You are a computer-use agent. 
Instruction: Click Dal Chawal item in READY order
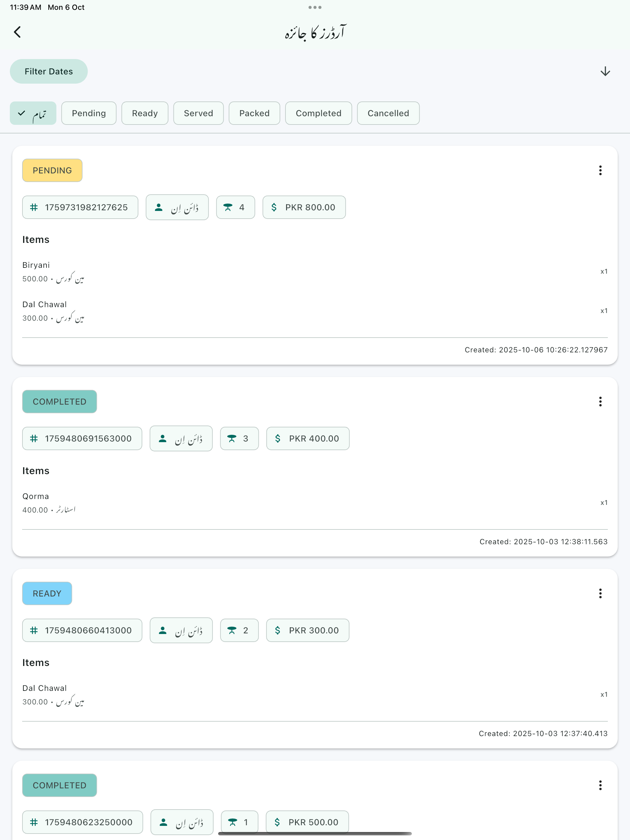click(x=315, y=695)
